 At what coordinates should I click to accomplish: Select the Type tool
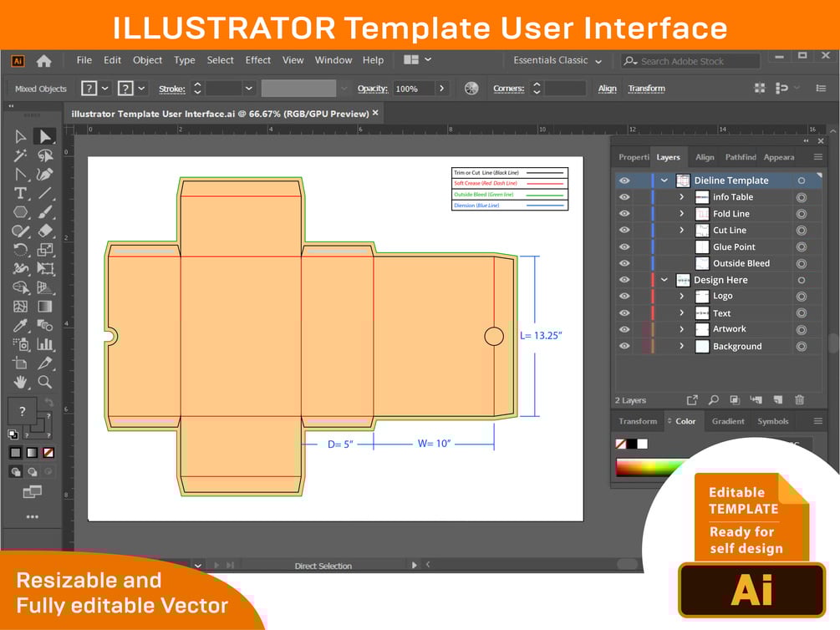coord(20,193)
